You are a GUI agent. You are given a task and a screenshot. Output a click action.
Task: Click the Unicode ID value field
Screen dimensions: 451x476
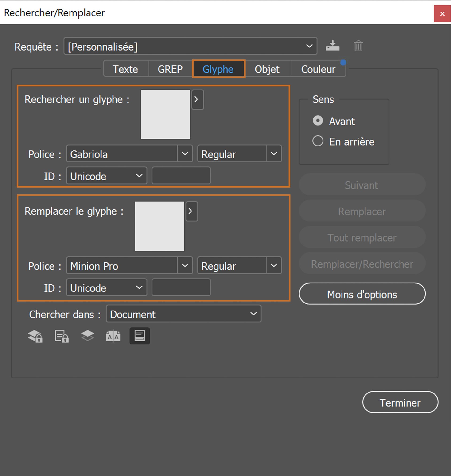point(181,176)
